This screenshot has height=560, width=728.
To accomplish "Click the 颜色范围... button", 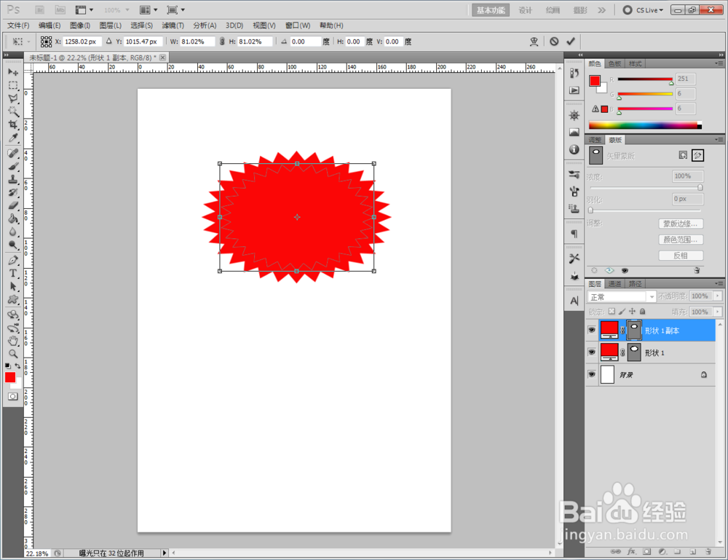I will pos(681,240).
